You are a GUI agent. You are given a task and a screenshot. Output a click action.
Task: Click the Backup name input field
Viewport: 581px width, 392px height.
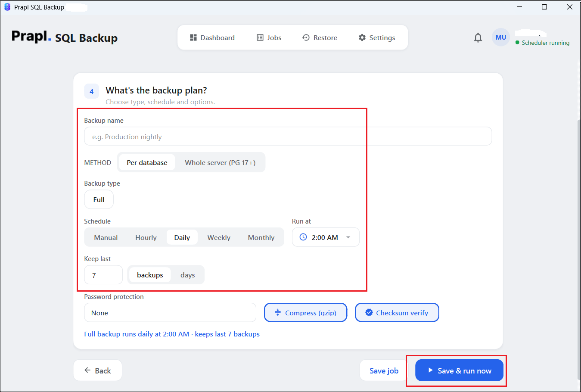(x=288, y=137)
